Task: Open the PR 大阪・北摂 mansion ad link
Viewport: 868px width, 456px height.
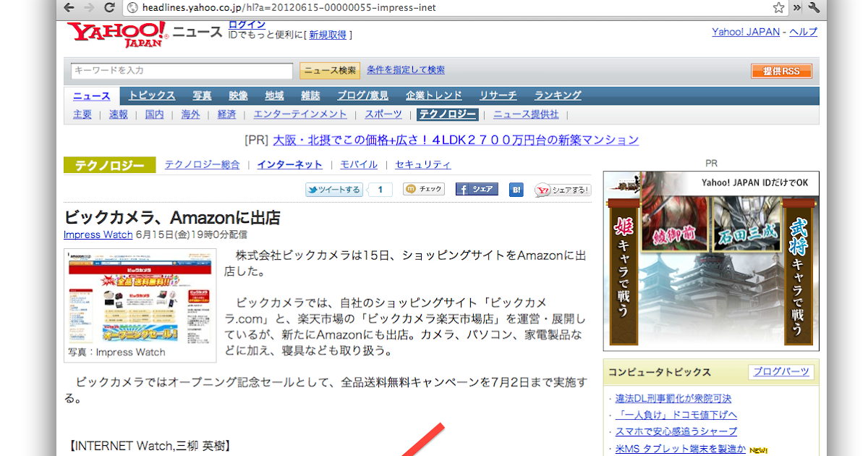Action: (456, 140)
